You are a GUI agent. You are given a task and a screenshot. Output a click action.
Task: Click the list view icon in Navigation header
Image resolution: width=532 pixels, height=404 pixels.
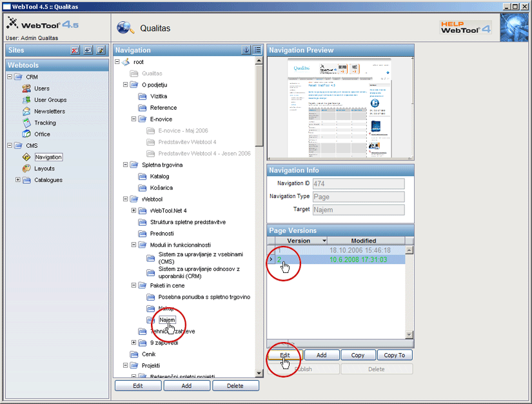tap(257, 50)
